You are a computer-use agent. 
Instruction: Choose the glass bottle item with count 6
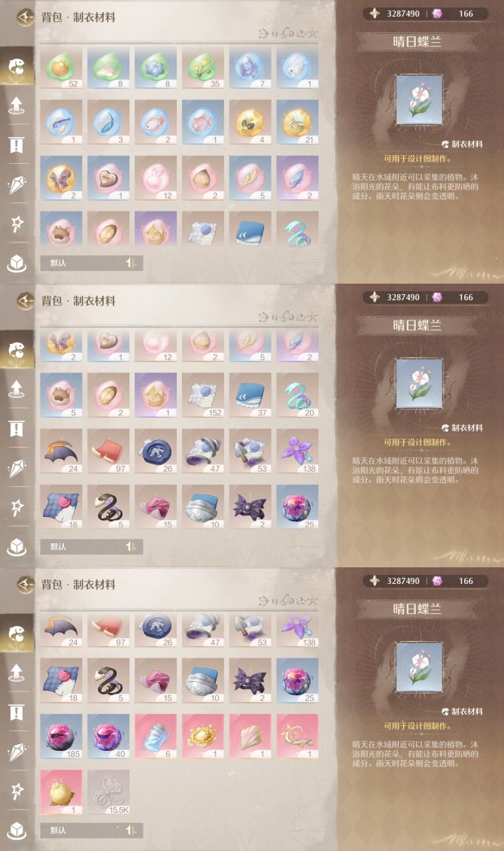[x=156, y=737]
